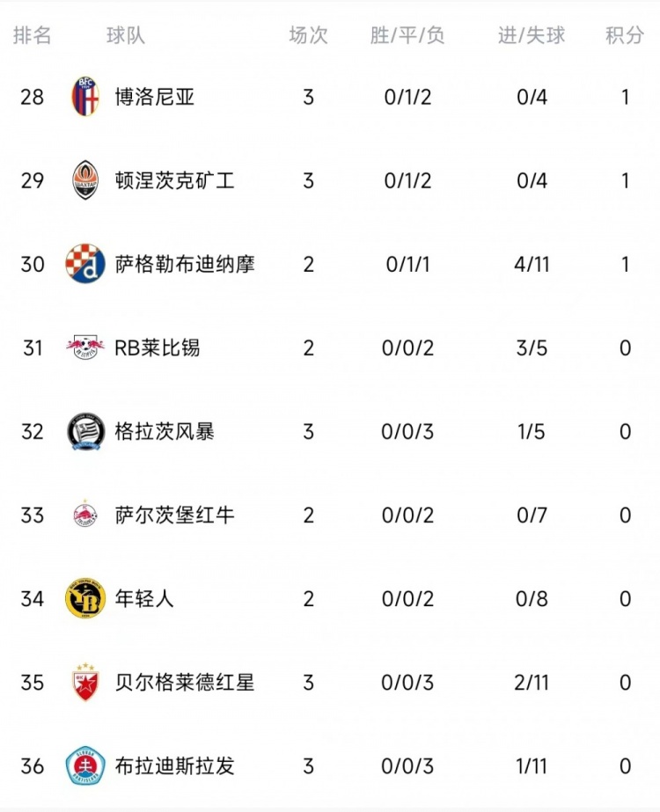The height and width of the screenshot is (812, 660).
Task: Click the RB Leipzig logo icon
Action: coord(85,347)
